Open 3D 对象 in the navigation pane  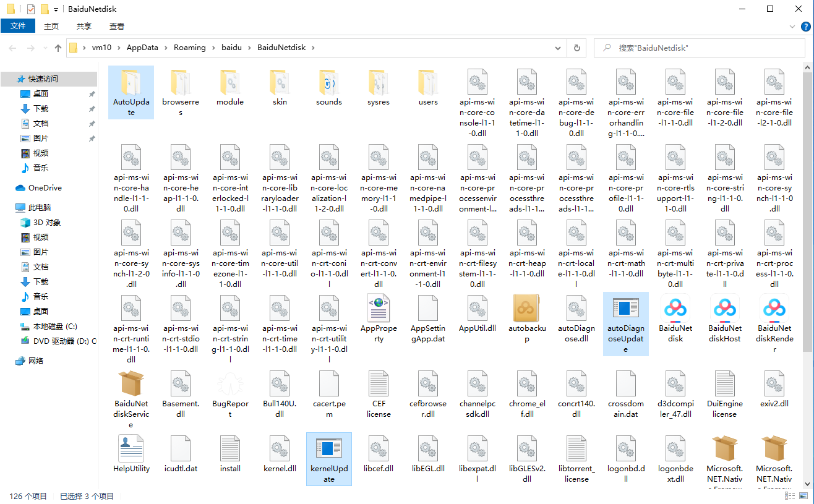point(47,223)
